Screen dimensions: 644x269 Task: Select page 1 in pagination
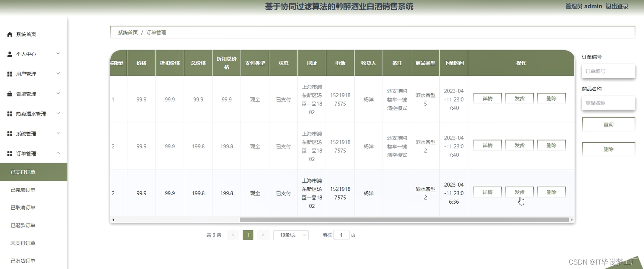click(x=248, y=235)
